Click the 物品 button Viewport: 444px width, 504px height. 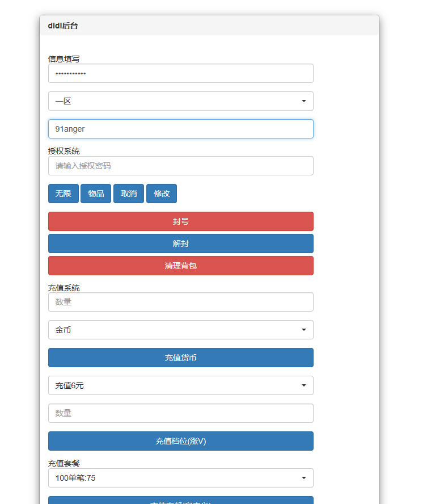pos(96,194)
